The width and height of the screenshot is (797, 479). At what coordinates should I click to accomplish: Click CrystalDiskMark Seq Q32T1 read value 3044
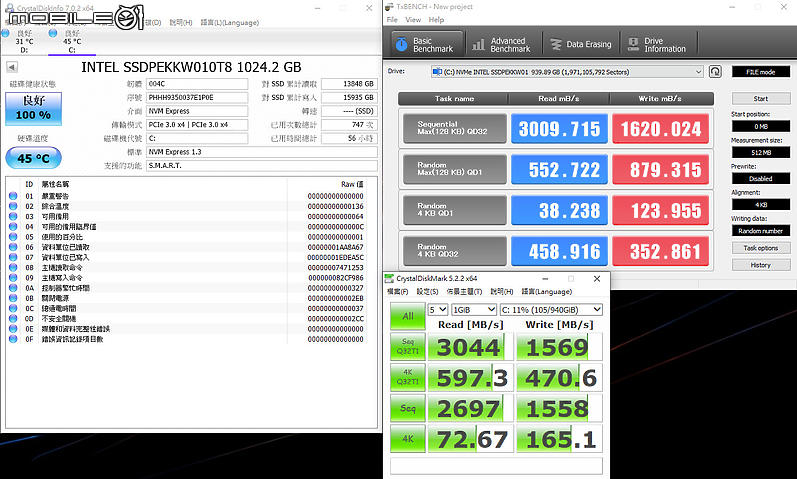tap(471, 347)
